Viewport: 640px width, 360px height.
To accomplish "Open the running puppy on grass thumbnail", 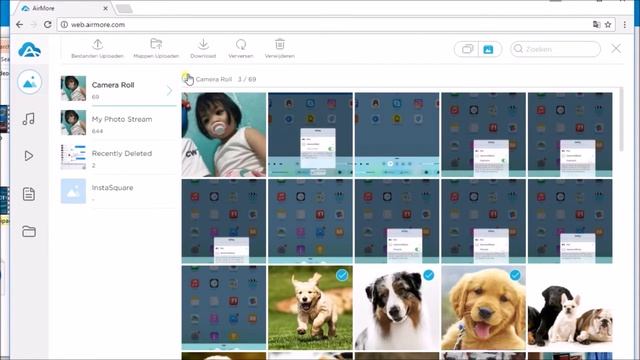I will (x=310, y=308).
